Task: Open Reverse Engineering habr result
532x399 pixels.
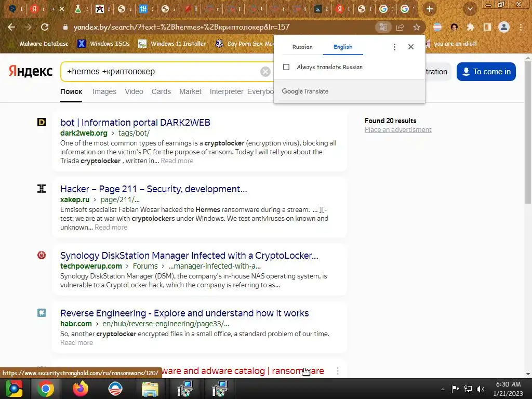Action: pos(184,313)
